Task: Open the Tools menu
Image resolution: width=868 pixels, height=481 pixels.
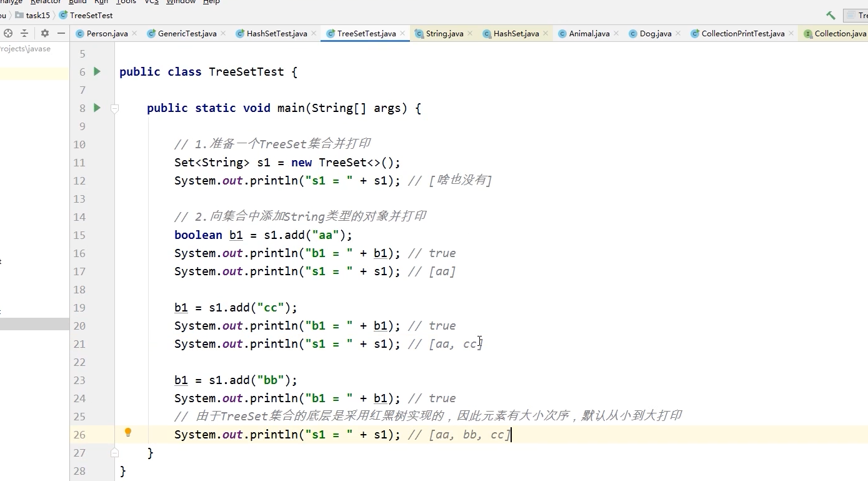Action: (126, 2)
